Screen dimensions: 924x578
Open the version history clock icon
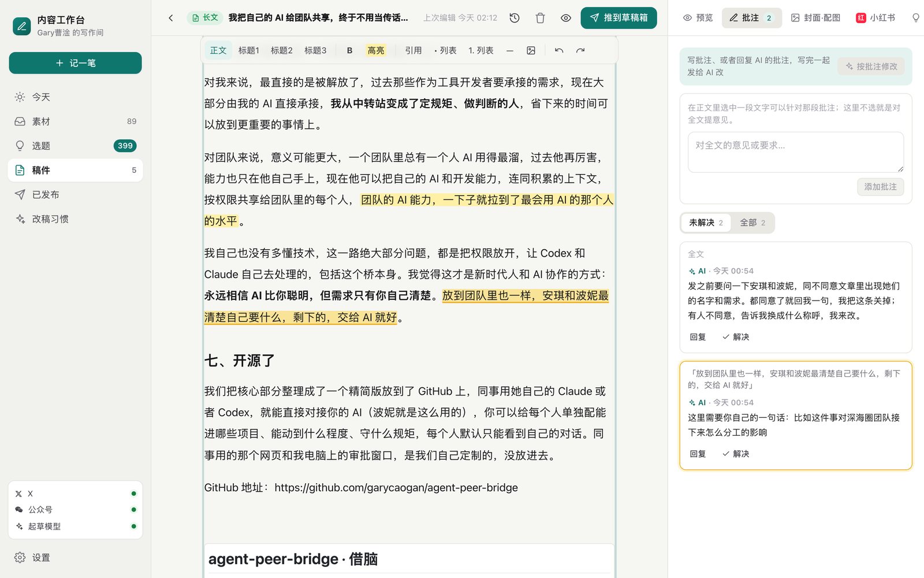pos(515,18)
